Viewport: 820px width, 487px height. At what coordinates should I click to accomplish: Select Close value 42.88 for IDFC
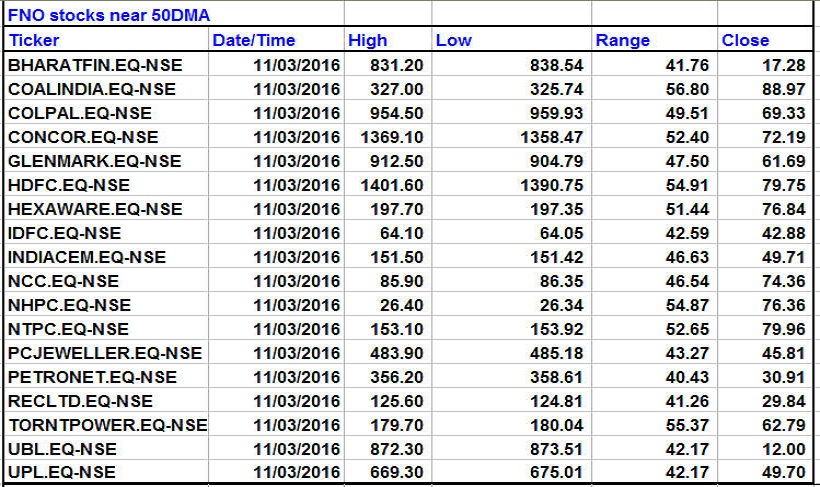(784, 233)
